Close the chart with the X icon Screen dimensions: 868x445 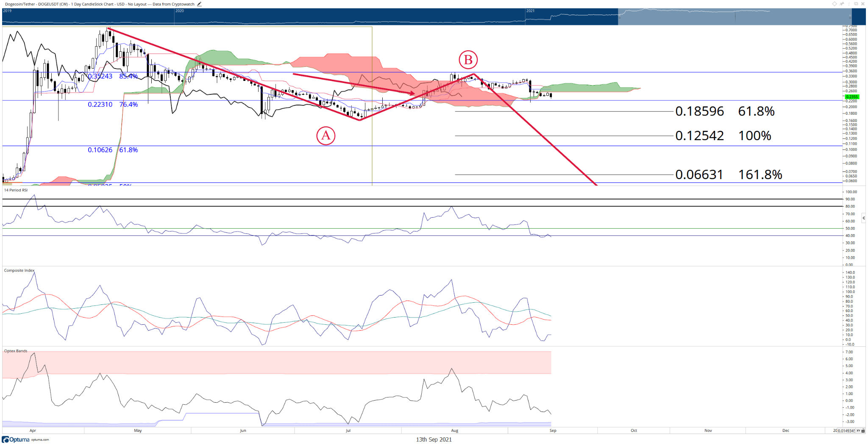click(x=863, y=4)
